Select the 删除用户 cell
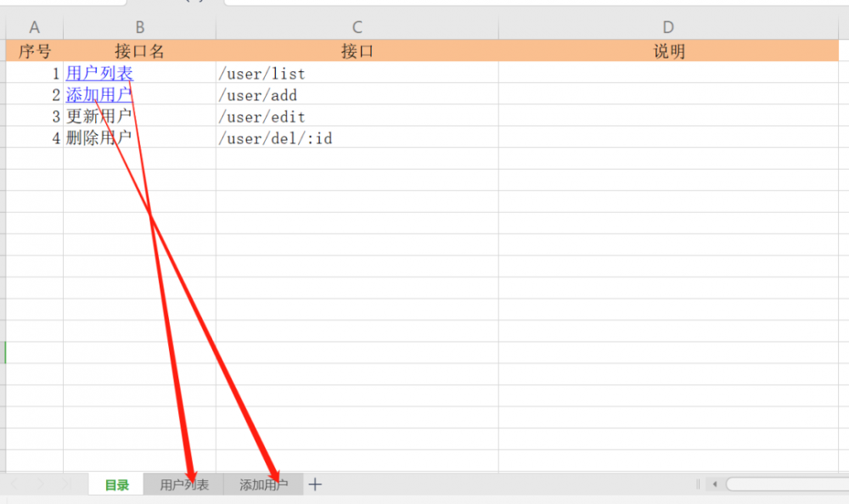The width and height of the screenshot is (849, 504). click(99, 137)
